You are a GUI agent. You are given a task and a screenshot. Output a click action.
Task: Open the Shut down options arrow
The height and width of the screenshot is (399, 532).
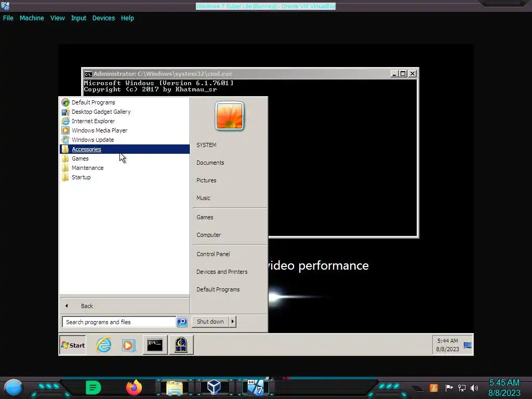tap(232, 321)
